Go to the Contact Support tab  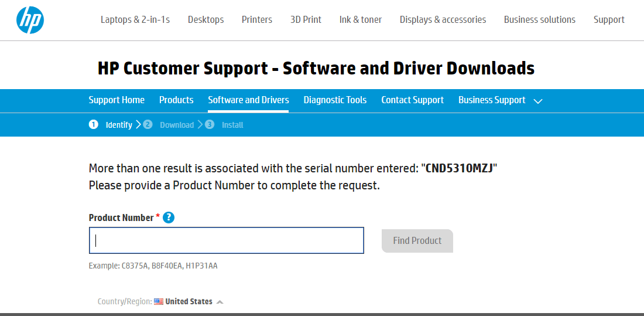click(x=412, y=100)
